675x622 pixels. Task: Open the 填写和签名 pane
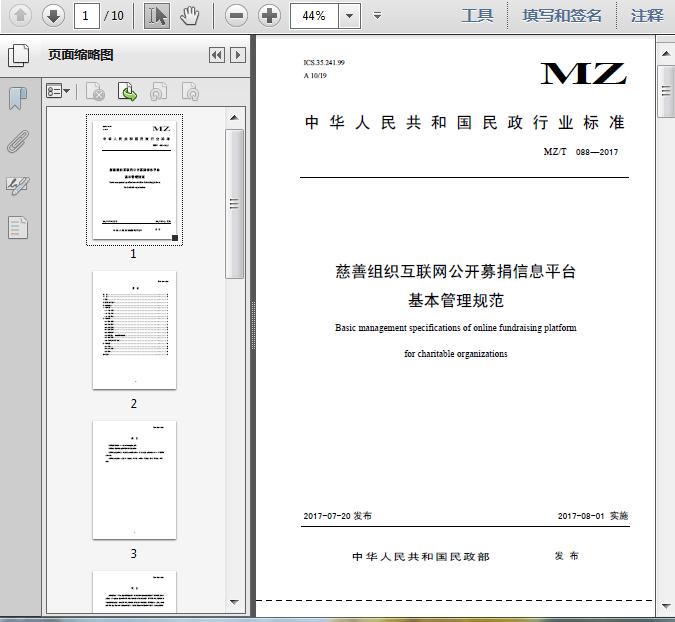[x=562, y=15]
